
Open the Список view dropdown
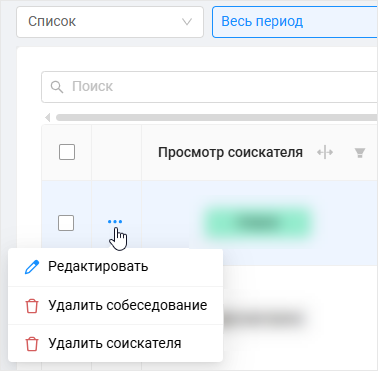coord(110,22)
